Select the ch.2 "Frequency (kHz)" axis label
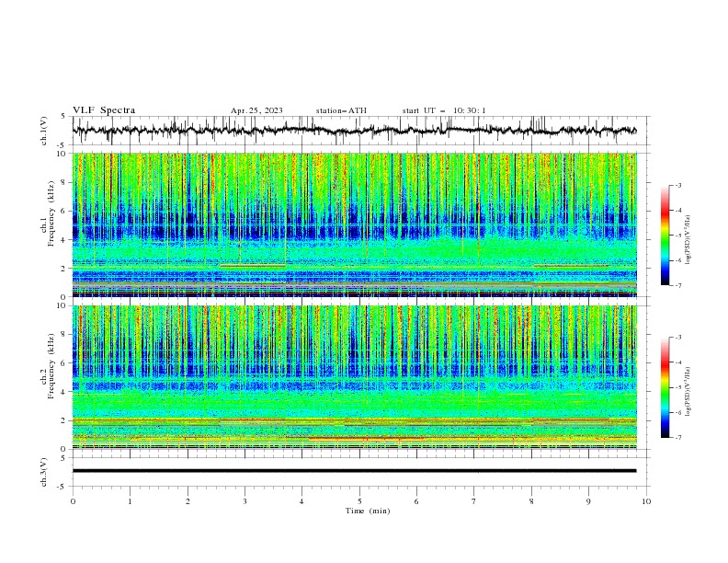The height and width of the screenshot is (563, 728). coord(51,366)
